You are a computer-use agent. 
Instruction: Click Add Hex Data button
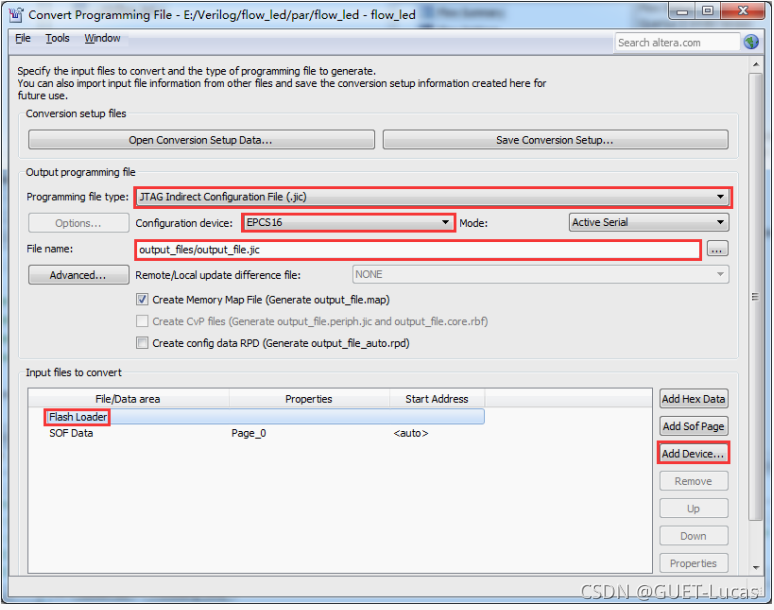[x=694, y=399]
